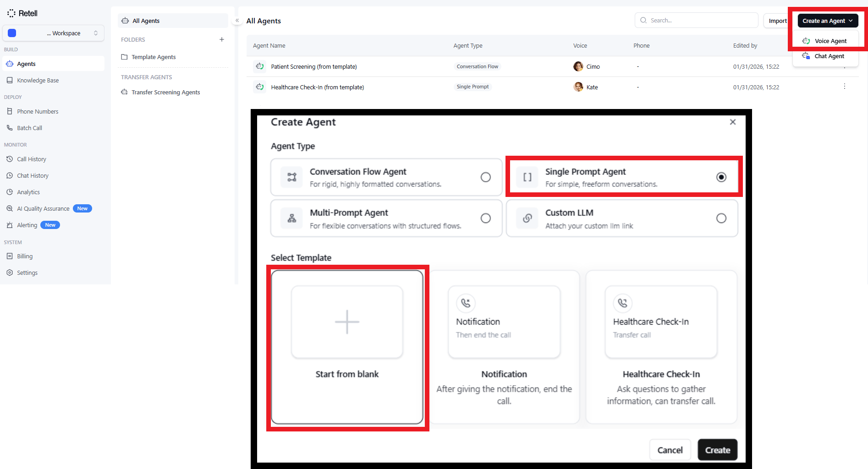Open Healthcare Check-In (from template) agent
Image resolution: width=868 pixels, height=469 pixels.
[318, 87]
